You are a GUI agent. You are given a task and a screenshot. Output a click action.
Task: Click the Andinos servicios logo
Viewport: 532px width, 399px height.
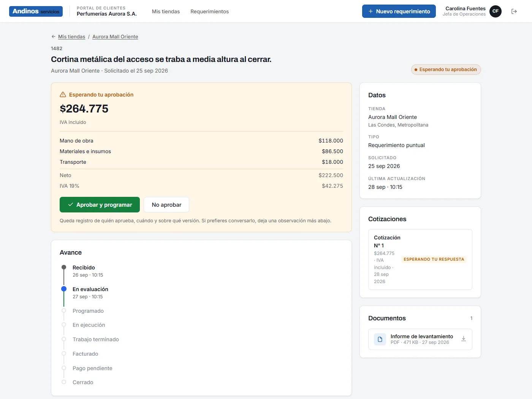tap(36, 11)
